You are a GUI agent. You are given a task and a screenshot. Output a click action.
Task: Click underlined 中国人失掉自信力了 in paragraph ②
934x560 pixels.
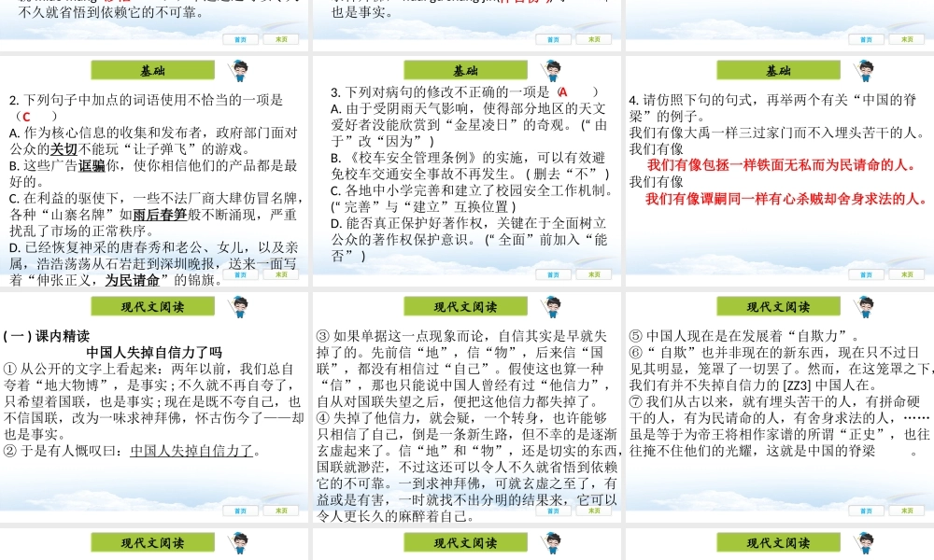point(191,451)
